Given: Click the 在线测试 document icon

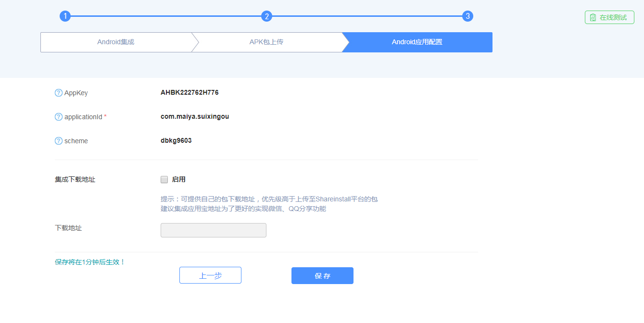Looking at the screenshot, I should [592, 17].
